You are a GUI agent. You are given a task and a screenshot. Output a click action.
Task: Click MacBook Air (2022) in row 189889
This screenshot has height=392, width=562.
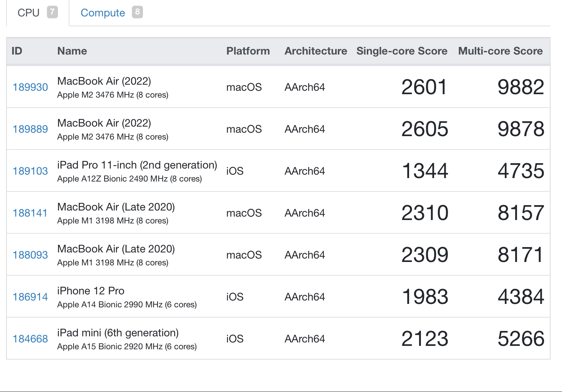pos(104,123)
